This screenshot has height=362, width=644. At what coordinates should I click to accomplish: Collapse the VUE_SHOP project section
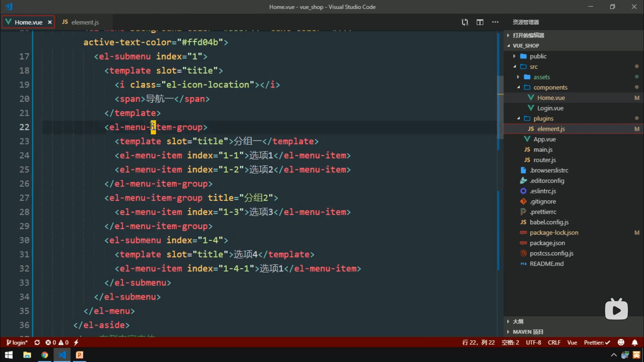pyautogui.click(x=526, y=46)
